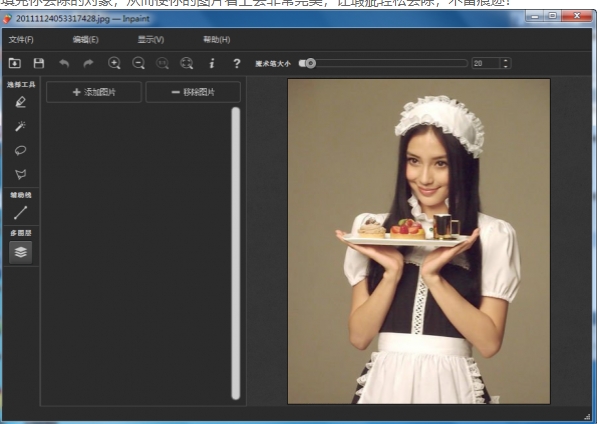The image size is (597, 424).
Task: Fit the picture to the window
Action: [187, 63]
